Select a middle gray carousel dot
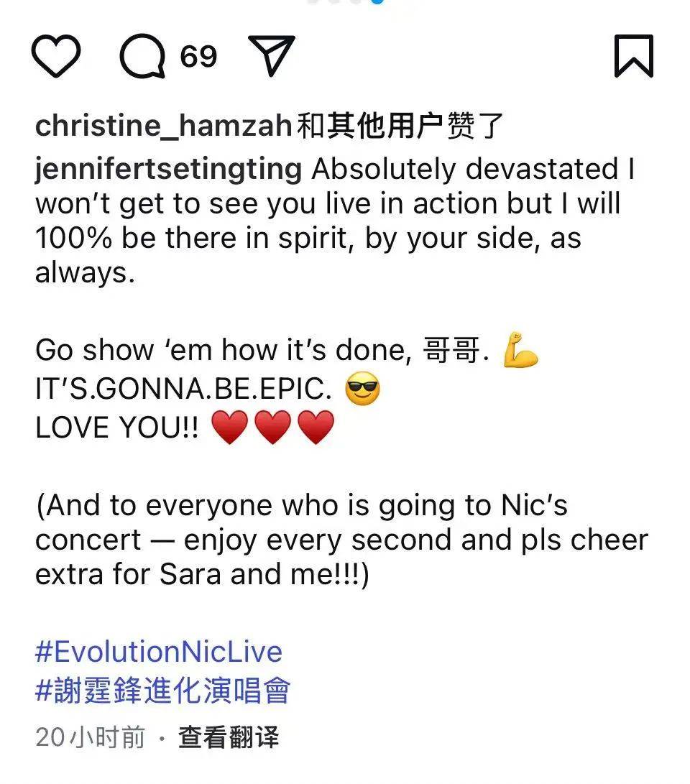690x784 pixels. pyautogui.click(x=333, y=4)
